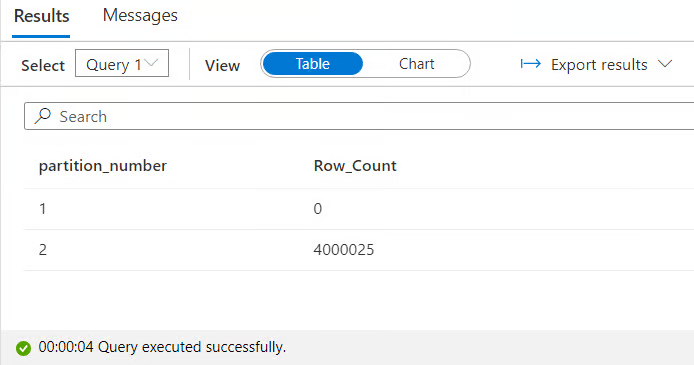Open the Results tab

[41, 17]
